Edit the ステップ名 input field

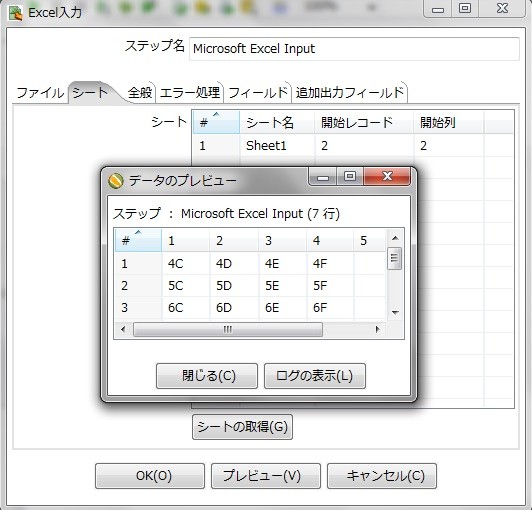click(354, 49)
